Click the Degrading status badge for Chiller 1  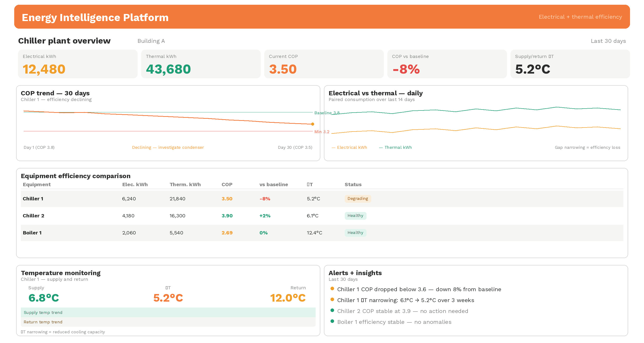tap(358, 199)
